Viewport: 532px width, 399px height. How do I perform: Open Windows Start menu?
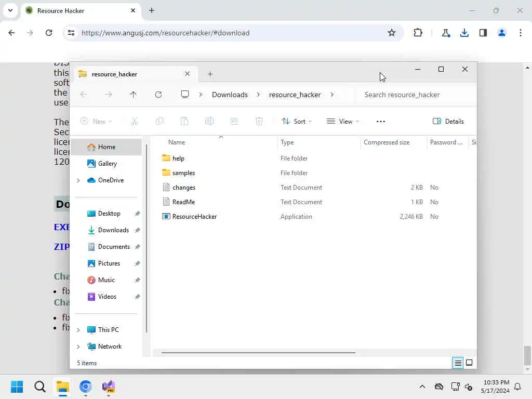(x=17, y=387)
